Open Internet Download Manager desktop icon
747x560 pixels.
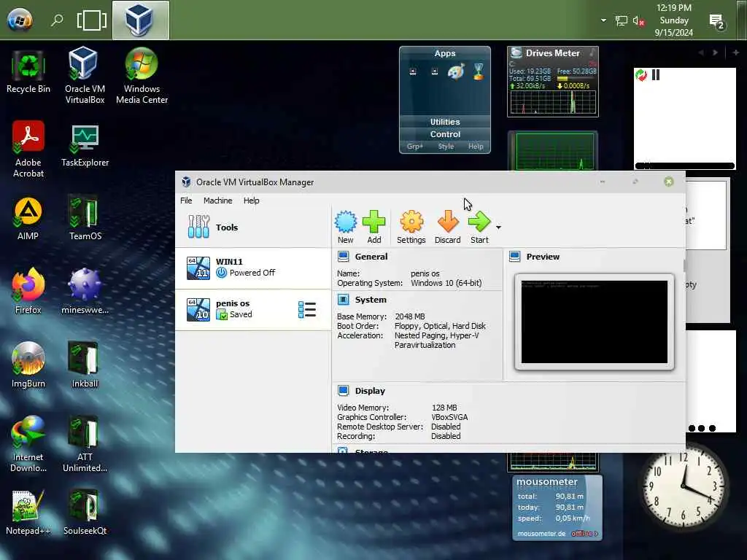click(x=28, y=444)
